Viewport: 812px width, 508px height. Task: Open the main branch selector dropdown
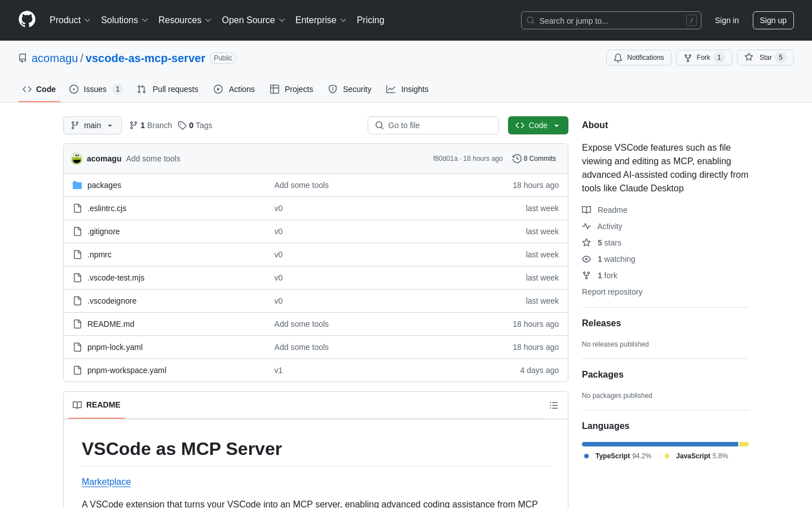tap(92, 125)
